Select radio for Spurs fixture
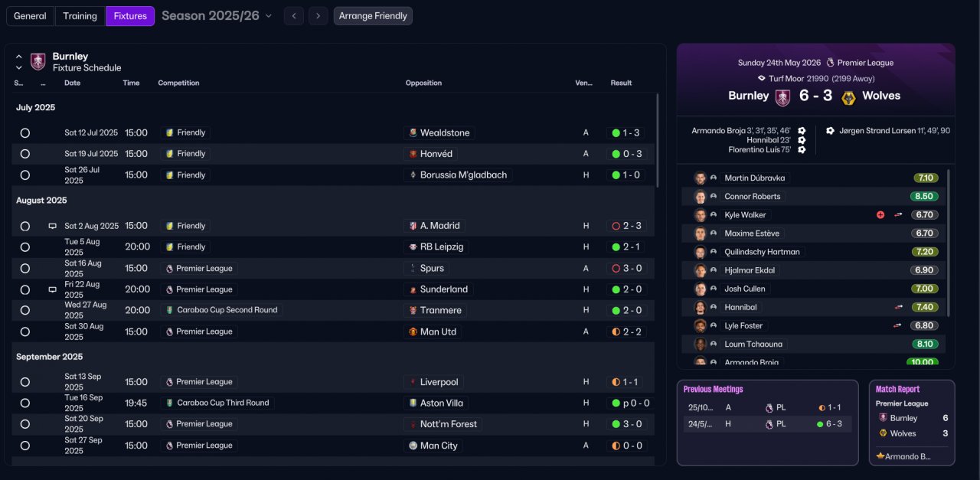 (25, 269)
